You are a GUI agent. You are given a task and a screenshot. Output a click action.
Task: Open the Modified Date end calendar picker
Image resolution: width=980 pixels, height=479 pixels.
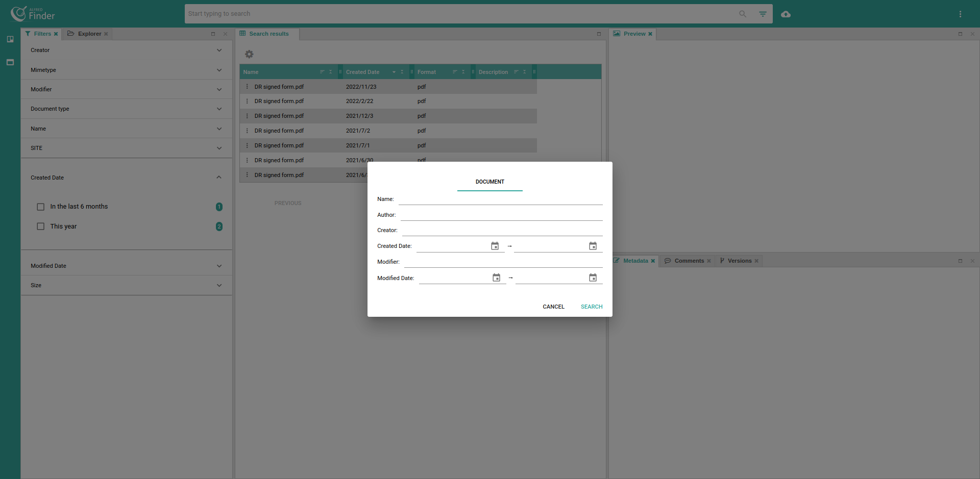pyautogui.click(x=593, y=278)
